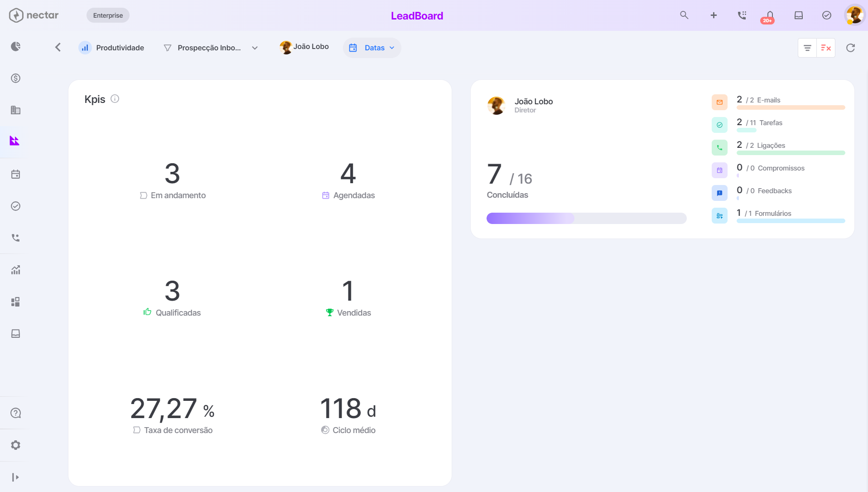868x492 pixels.
Task: Expand the sidebar with bottom arrow icon
Action: (16, 477)
